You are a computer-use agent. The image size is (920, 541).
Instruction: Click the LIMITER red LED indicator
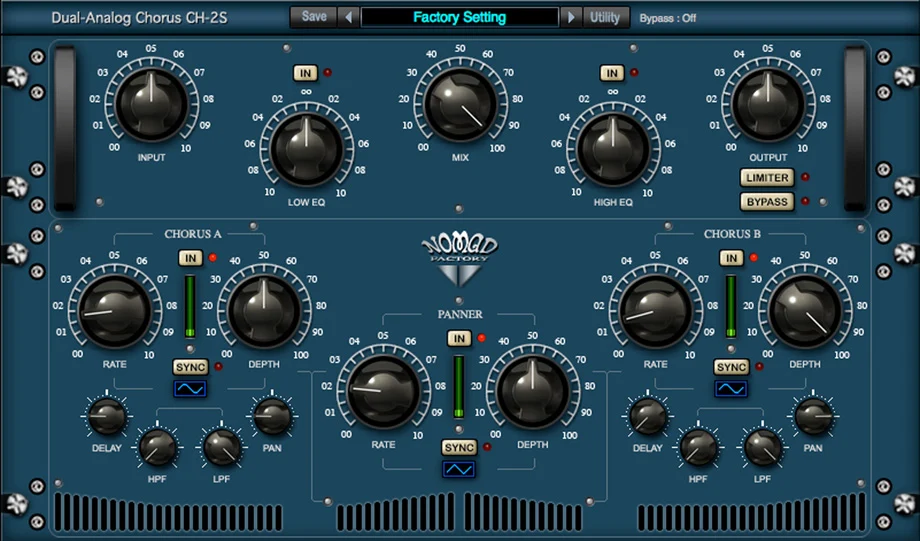[x=805, y=177]
